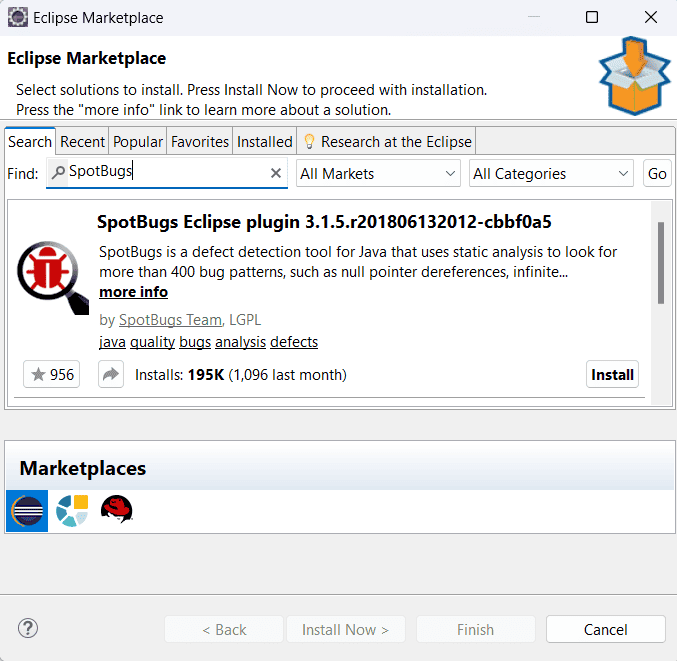The image size is (677, 661).
Task: Click the share arrow for SpotBugs
Action: coord(111,374)
